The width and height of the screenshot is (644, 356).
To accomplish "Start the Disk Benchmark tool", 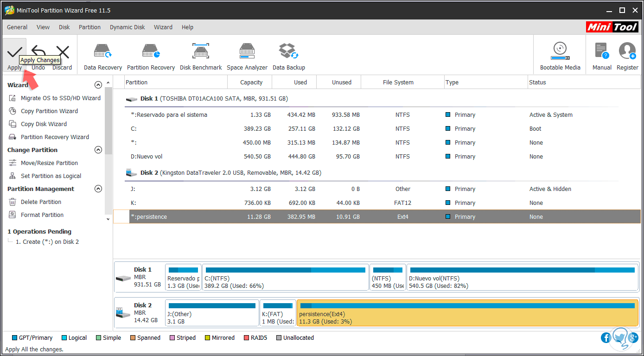I will [201, 56].
